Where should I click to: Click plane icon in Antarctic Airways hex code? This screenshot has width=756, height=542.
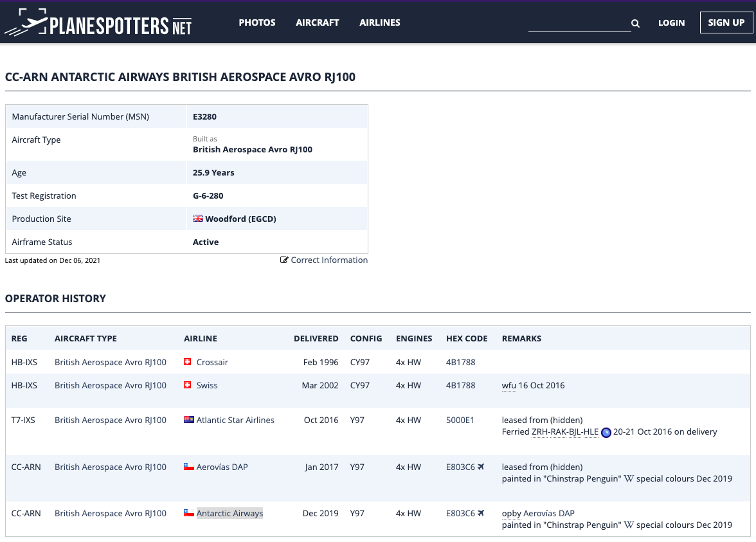[x=481, y=512]
